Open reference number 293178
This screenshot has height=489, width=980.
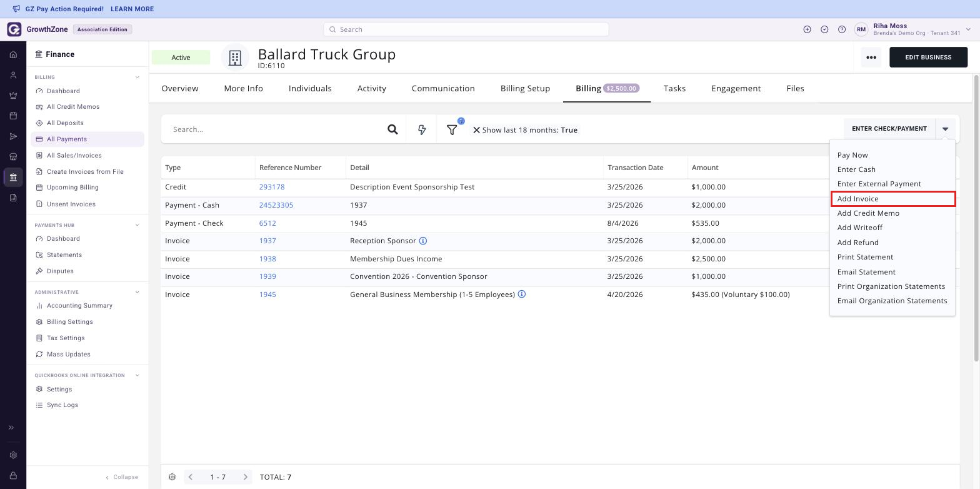[x=272, y=187]
